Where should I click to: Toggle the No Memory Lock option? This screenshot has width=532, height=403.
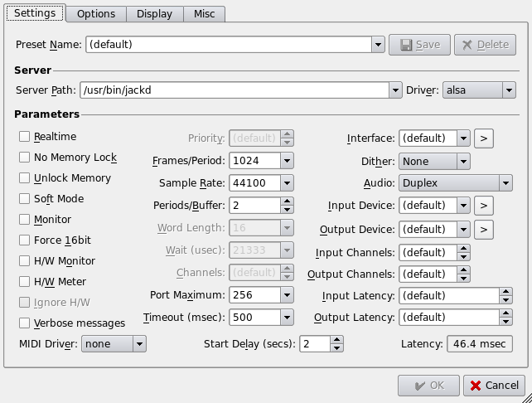(x=25, y=158)
